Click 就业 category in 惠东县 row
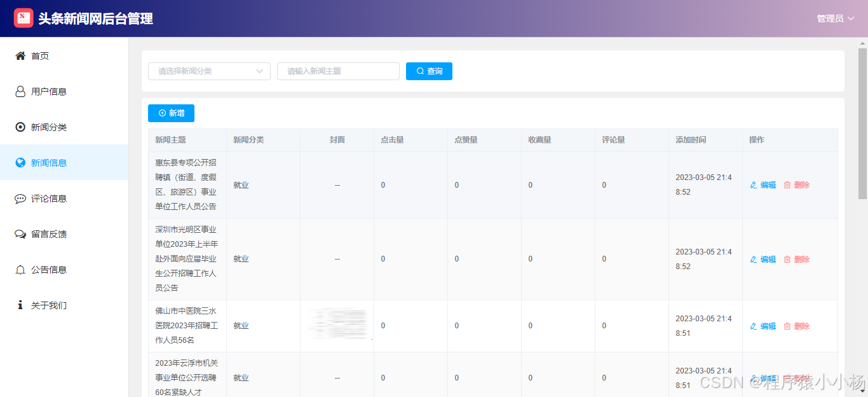The height and width of the screenshot is (397, 868). click(x=241, y=185)
